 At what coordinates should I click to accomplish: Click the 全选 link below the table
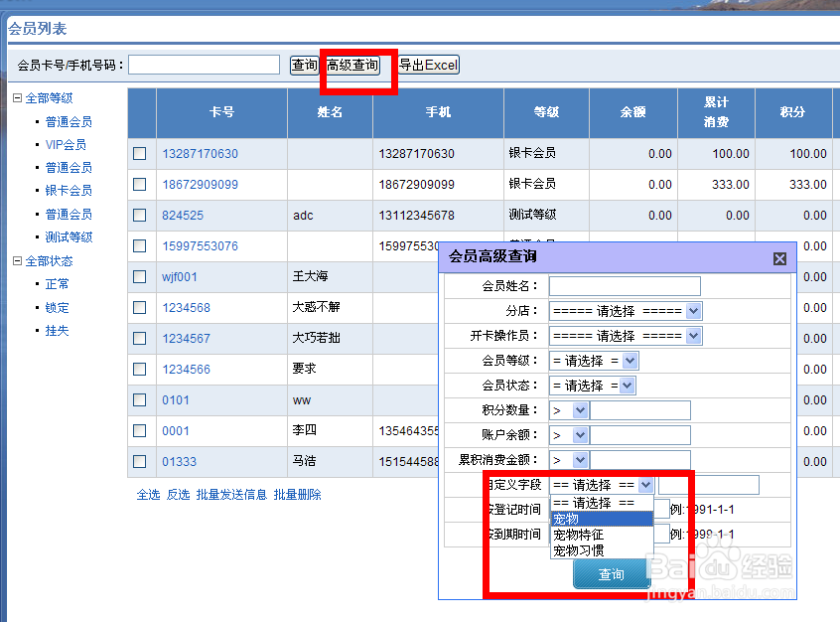click(149, 493)
